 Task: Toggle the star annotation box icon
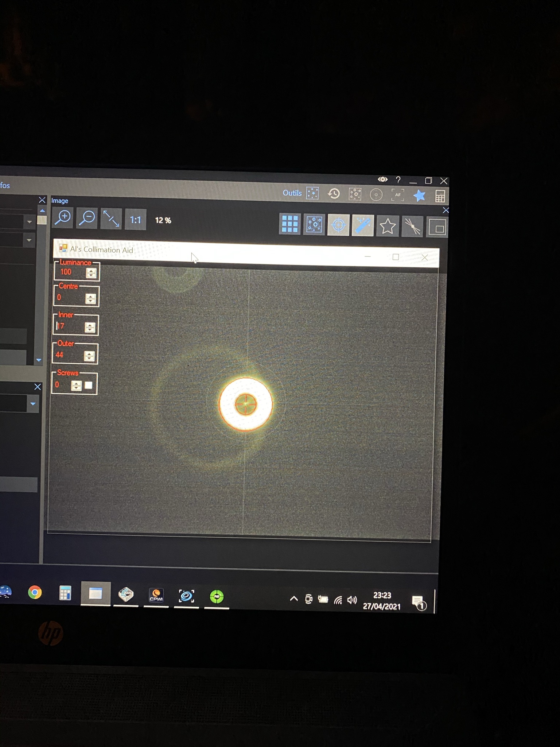[314, 224]
